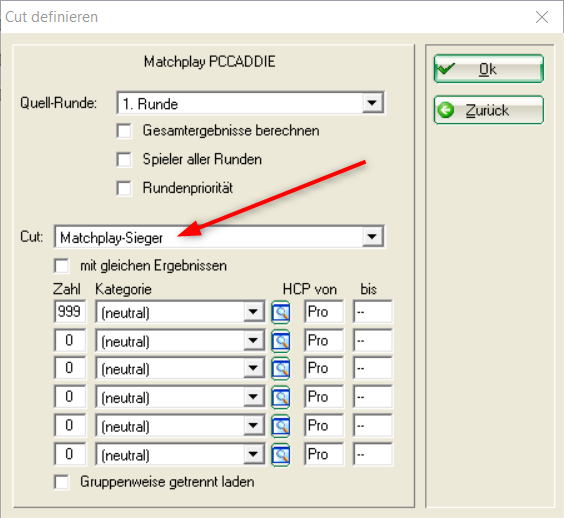The height and width of the screenshot is (518, 564).
Task: Open category search icon in second row
Action: pyautogui.click(x=281, y=340)
